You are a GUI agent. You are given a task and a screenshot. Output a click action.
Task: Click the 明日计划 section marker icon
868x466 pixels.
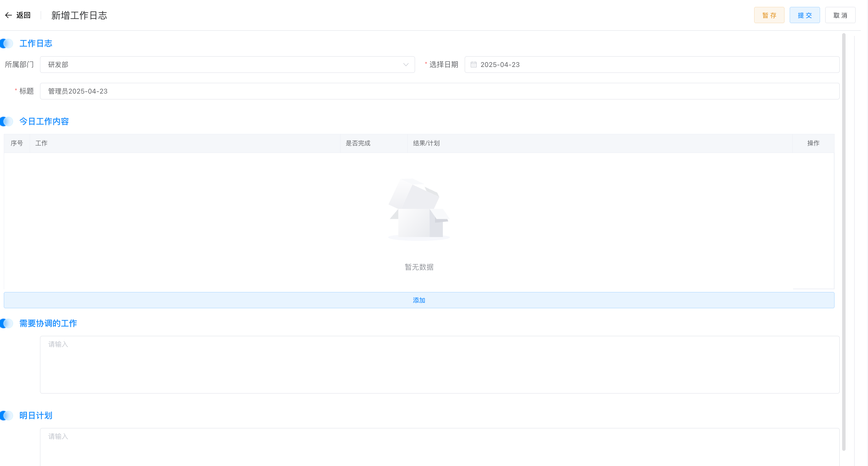pyautogui.click(x=7, y=416)
